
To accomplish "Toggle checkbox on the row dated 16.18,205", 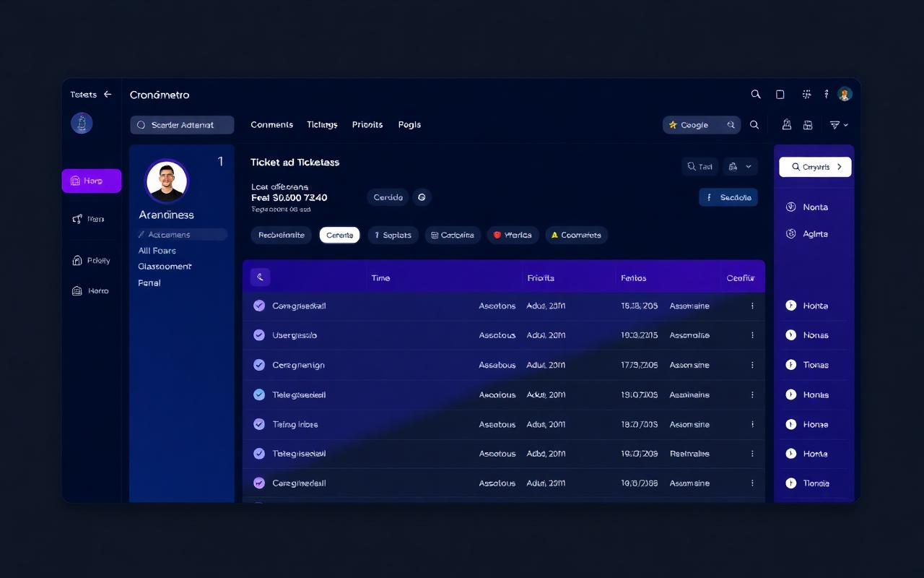I will point(259,306).
